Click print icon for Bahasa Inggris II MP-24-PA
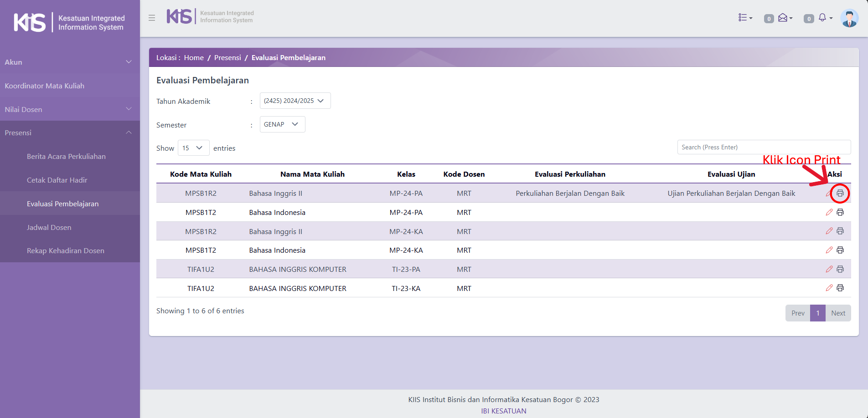This screenshot has height=418, width=868. (840, 194)
